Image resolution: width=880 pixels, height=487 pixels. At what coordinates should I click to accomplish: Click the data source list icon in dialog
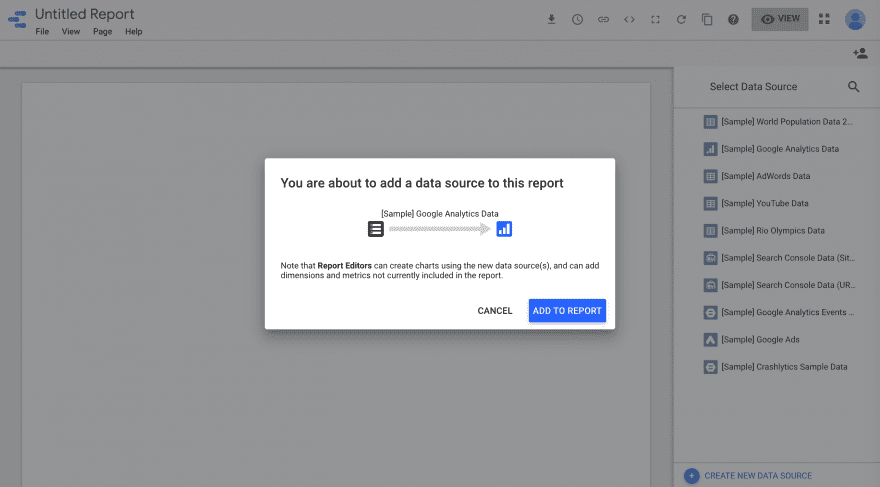click(x=375, y=229)
